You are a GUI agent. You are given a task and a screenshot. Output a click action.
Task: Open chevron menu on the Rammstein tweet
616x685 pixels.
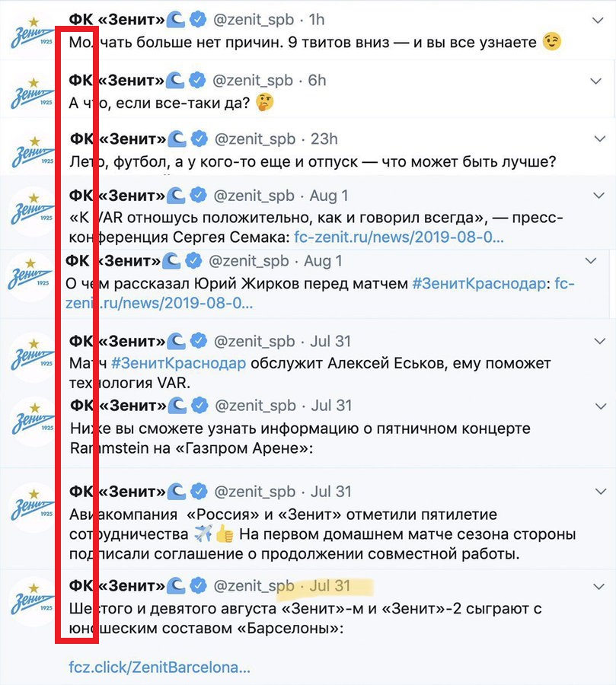(601, 406)
